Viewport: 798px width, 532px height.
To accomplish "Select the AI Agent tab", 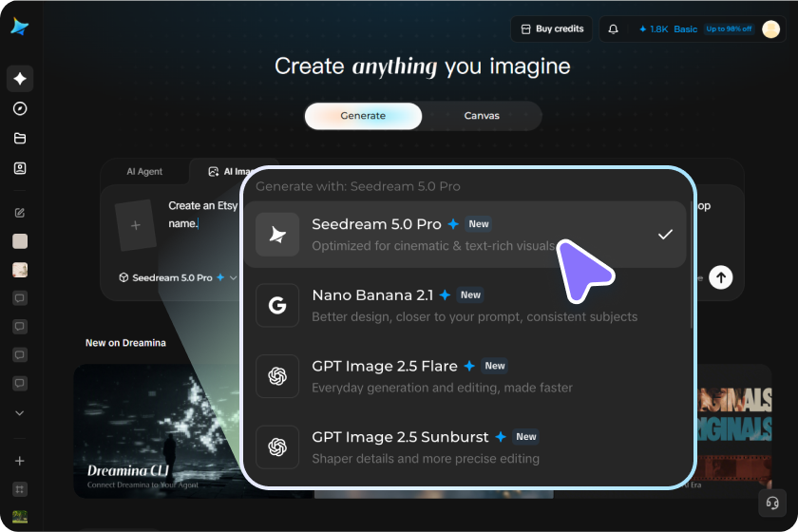I will (x=144, y=172).
